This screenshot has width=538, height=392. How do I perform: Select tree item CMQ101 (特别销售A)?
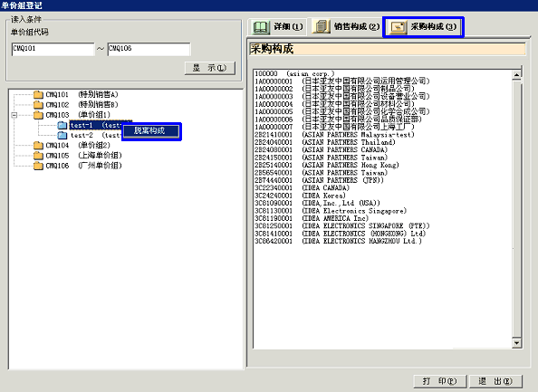(82, 94)
